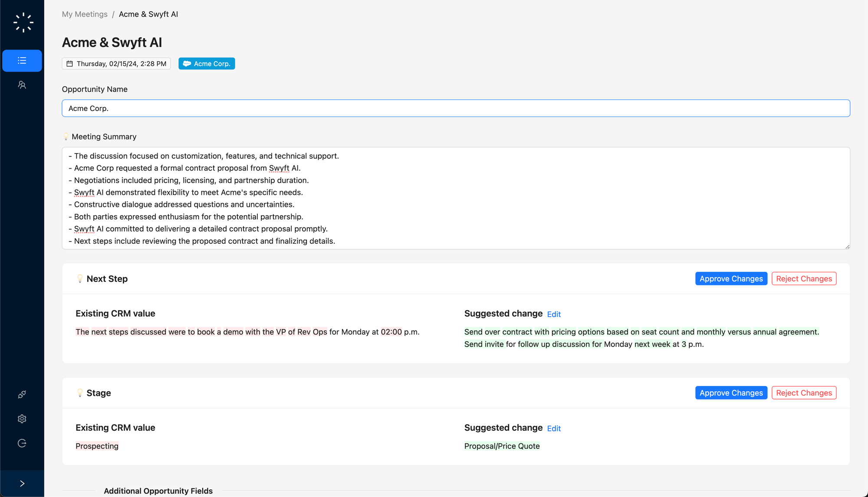Reject changes for Stage
868x497 pixels.
point(804,393)
